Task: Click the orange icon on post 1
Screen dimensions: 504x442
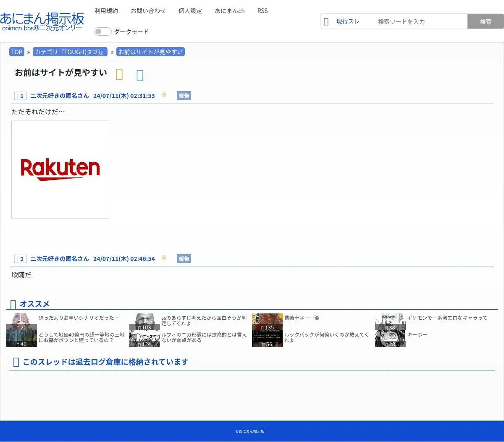Action: pos(164,95)
